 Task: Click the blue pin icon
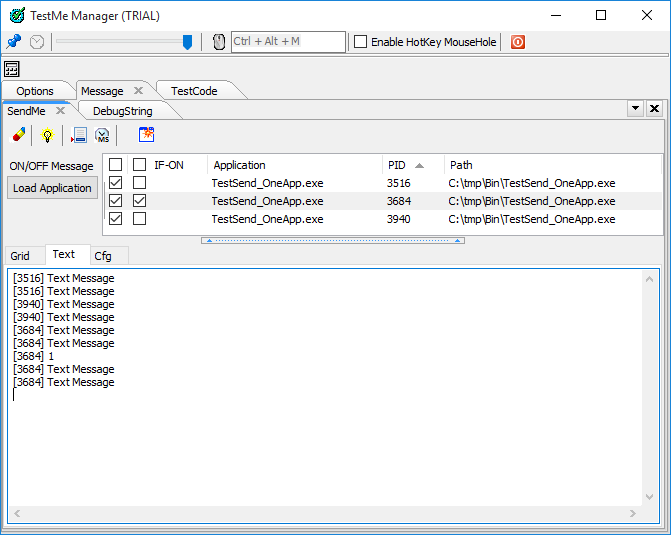click(14, 42)
